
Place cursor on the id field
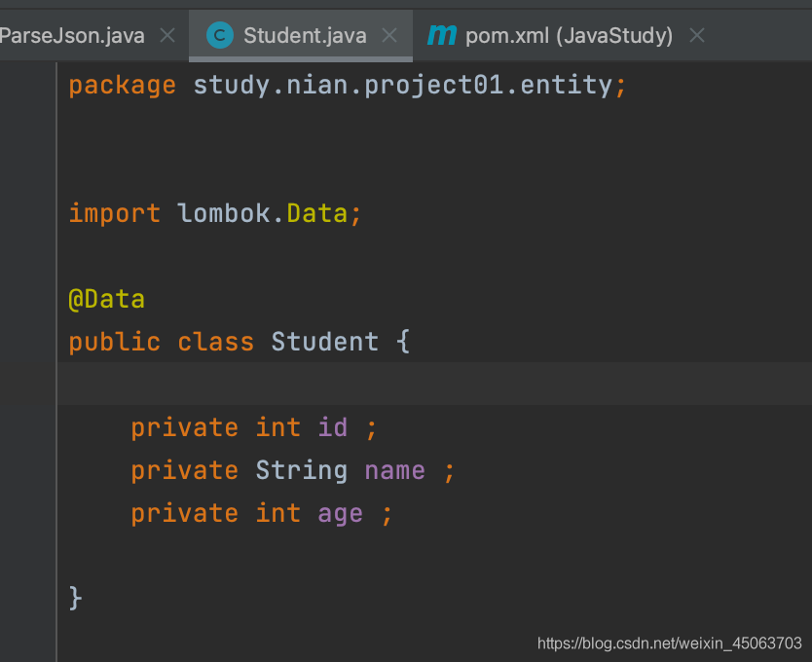coord(332,426)
